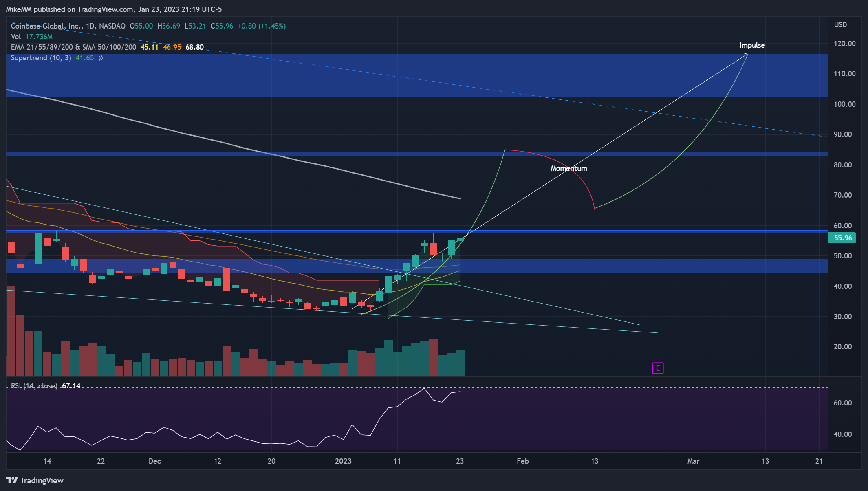Click the Coinbase Global, Inc. symbol title
Viewport: 868px width, 491px height.
(x=68, y=26)
